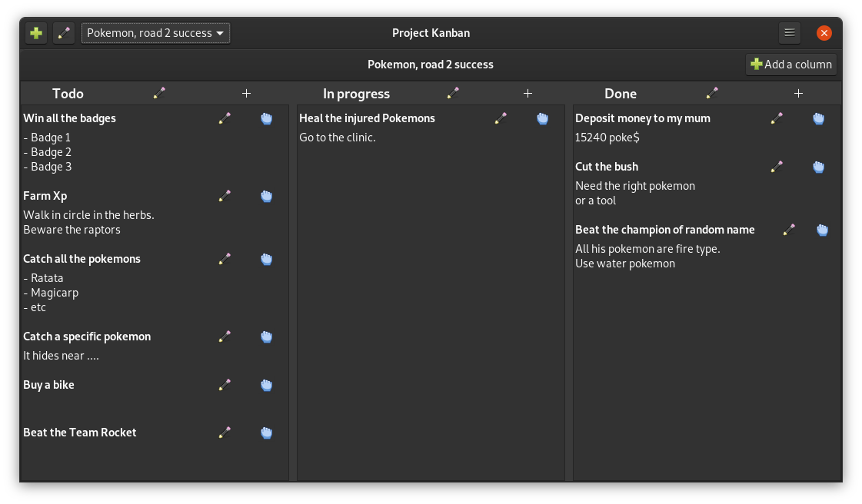Grab the 'Deposit money to my mum' card
Image resolution: width=862 pixels, height=504 pixels.
coord(818,118)
